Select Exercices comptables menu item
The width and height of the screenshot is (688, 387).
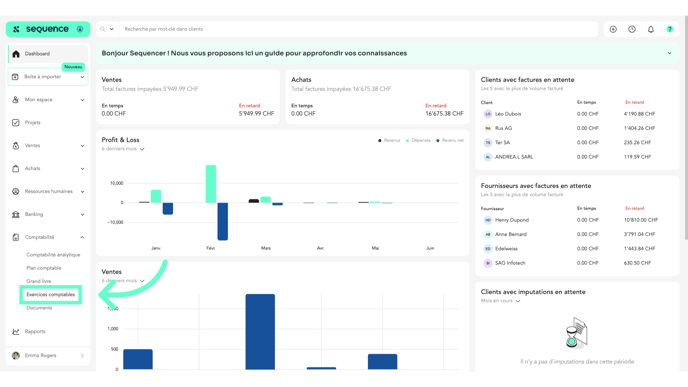50,295
